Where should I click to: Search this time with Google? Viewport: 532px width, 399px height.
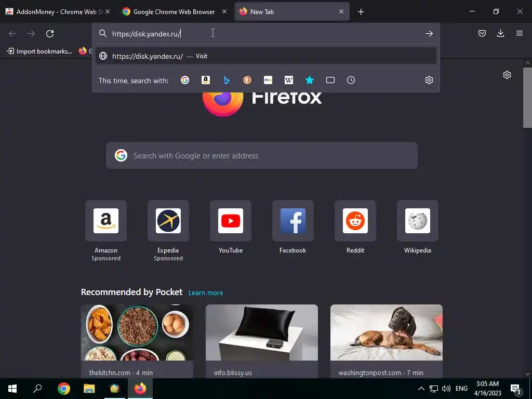[185, 80]
